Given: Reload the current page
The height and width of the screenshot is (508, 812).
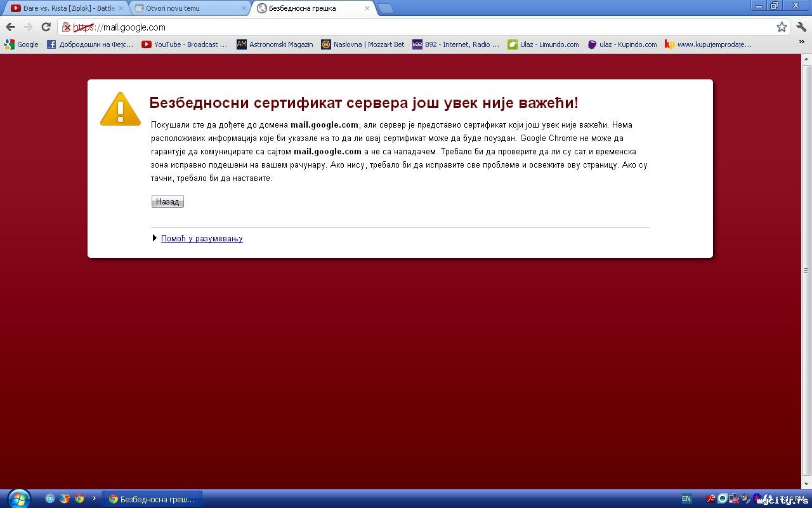Looking at the screenshot, I should (46, 27).
